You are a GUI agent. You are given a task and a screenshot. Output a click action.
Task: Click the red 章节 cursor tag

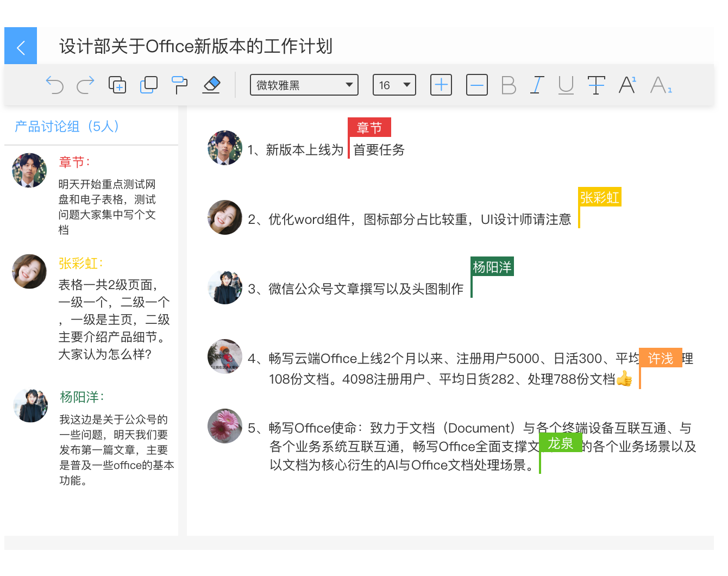pos(369,127)
